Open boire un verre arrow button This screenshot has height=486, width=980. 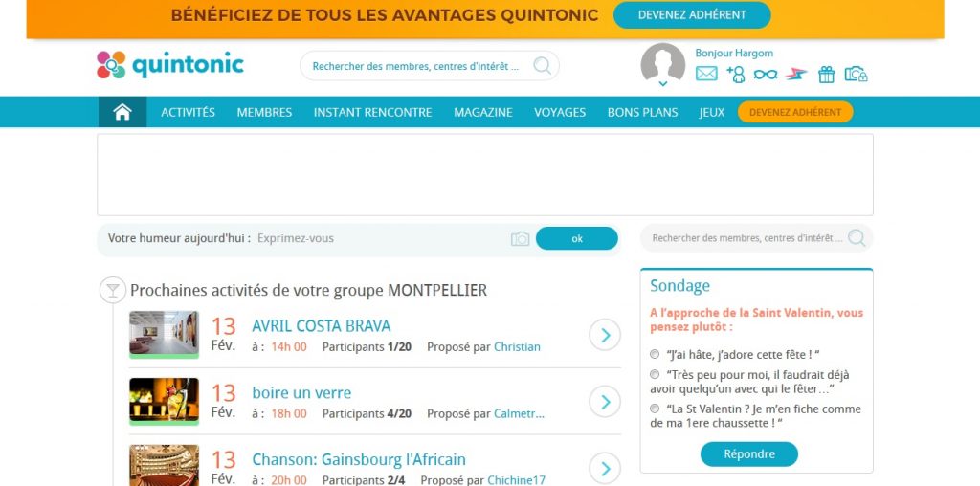pos(605,402)
